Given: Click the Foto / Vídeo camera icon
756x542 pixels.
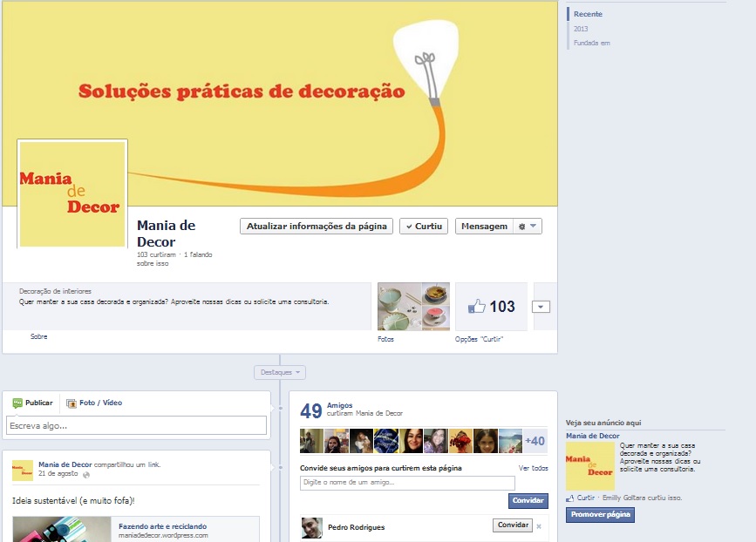Looking at the screenshot, I should point(72,403).
